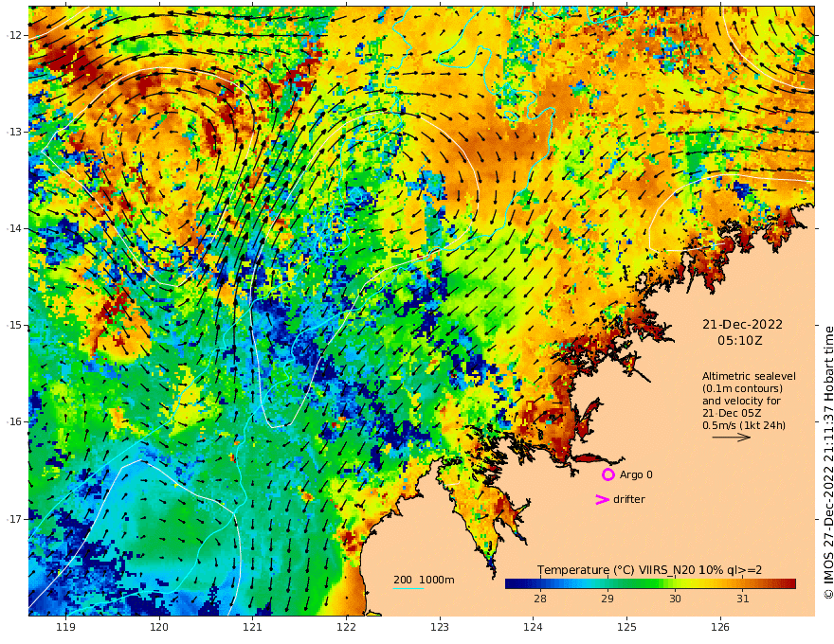Image resolution: width=834 pixels, height=644 pixels.
Task: Click the magenta Argo circle legend marker
Action: [607, 474]
